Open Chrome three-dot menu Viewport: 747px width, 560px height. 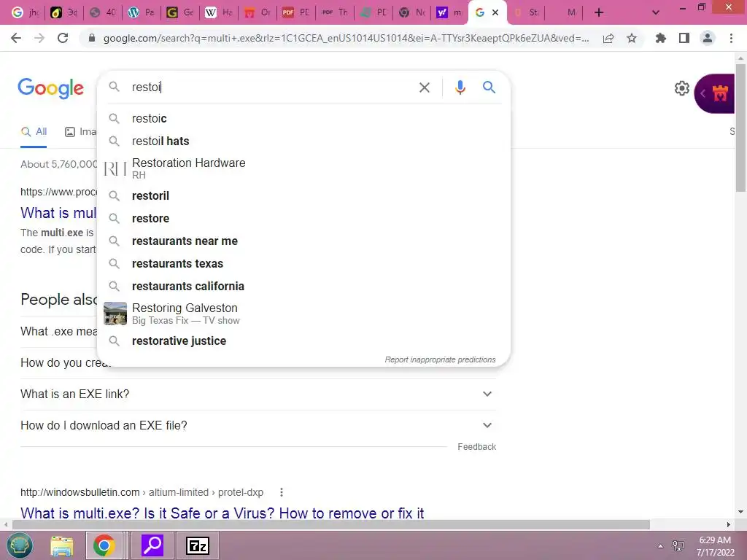(x=731, y=38)
